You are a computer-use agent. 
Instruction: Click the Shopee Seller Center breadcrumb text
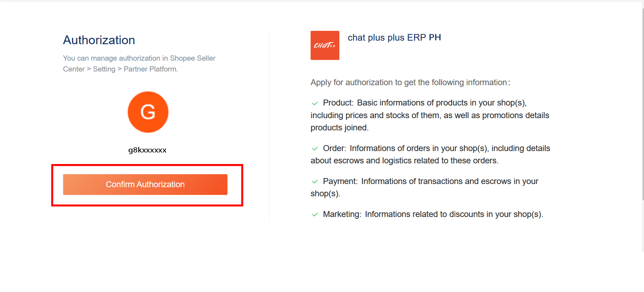(x=192, y=58)
